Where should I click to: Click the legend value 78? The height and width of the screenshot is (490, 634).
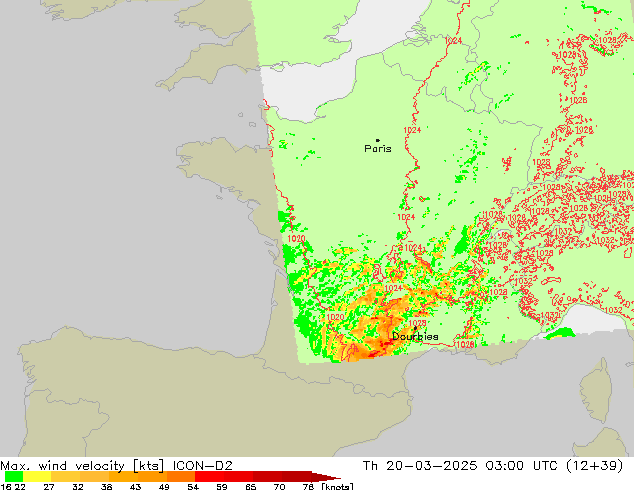[308, 486]
